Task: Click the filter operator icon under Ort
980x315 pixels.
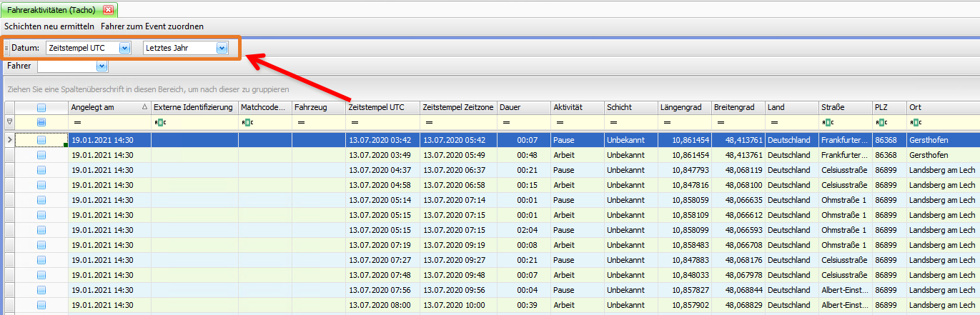Action: [x=916, y=123]
